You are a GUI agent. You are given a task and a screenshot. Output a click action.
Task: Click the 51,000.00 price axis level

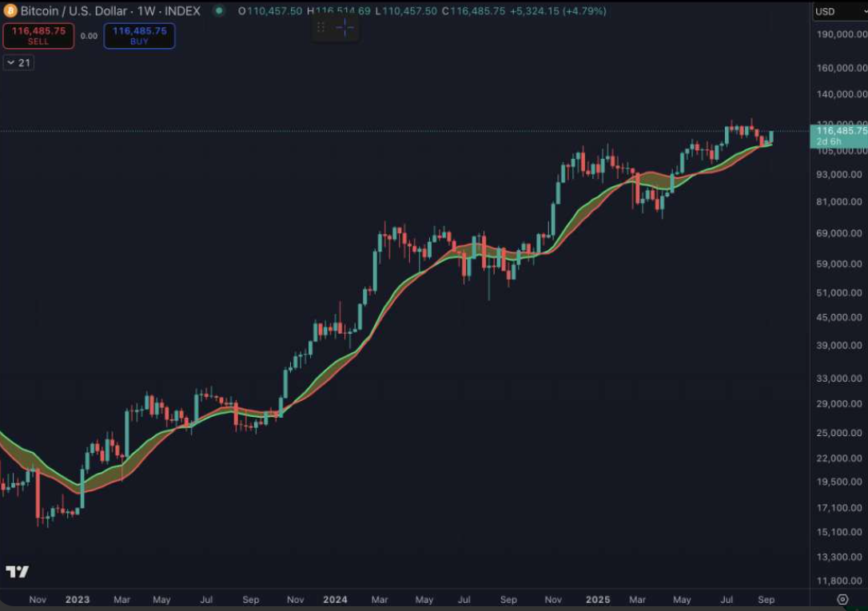click(838, 293)
